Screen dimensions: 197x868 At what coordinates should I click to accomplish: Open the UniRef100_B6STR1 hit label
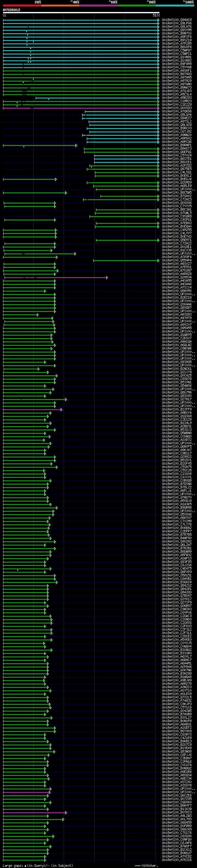[177, 159]
